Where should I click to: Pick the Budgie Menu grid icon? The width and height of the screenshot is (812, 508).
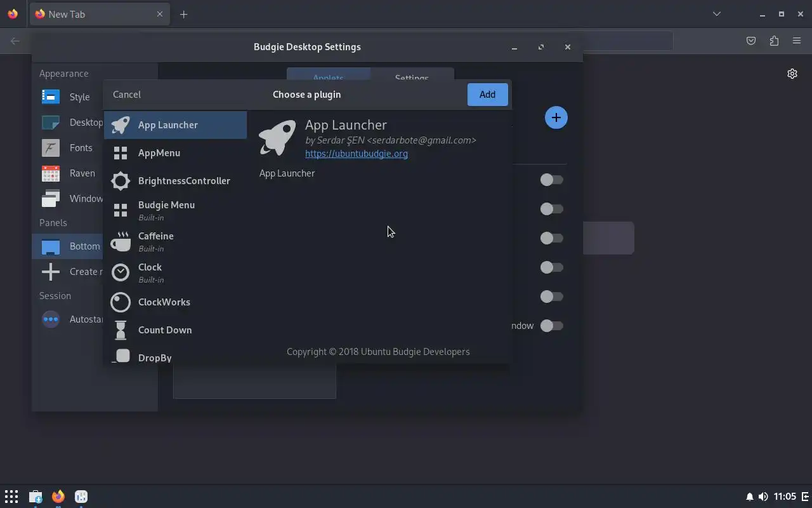tap(121, 210)
